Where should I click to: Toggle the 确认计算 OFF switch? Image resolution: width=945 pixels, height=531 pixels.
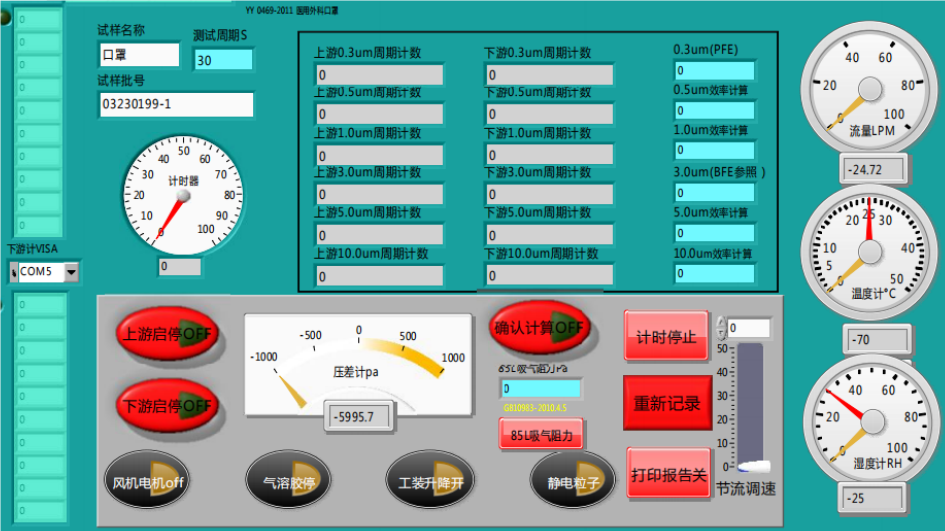click(539, 327)
